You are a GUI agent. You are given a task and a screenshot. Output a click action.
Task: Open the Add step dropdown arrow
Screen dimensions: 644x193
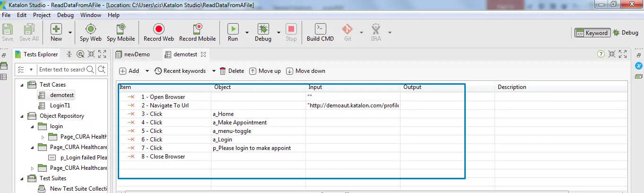147,71
